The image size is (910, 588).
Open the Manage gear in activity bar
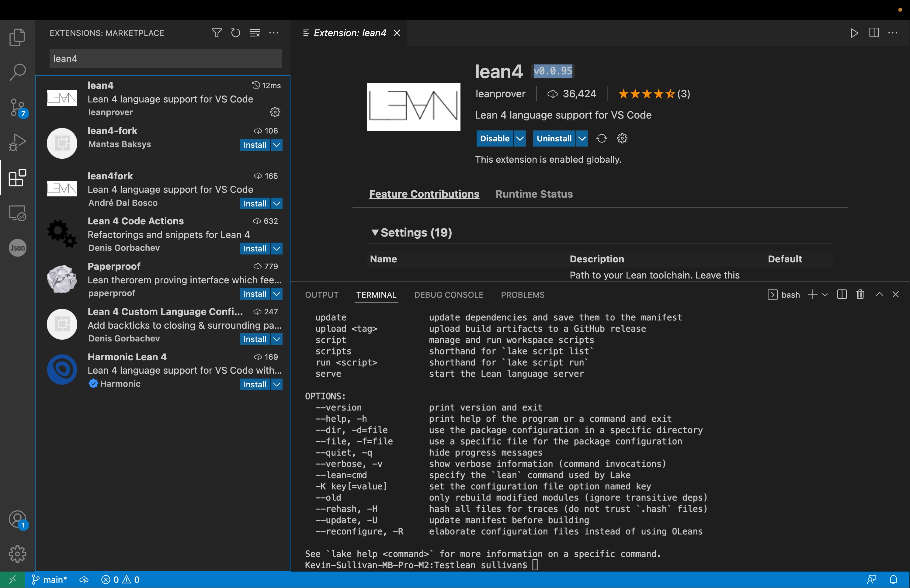click(x=17, y=554)
